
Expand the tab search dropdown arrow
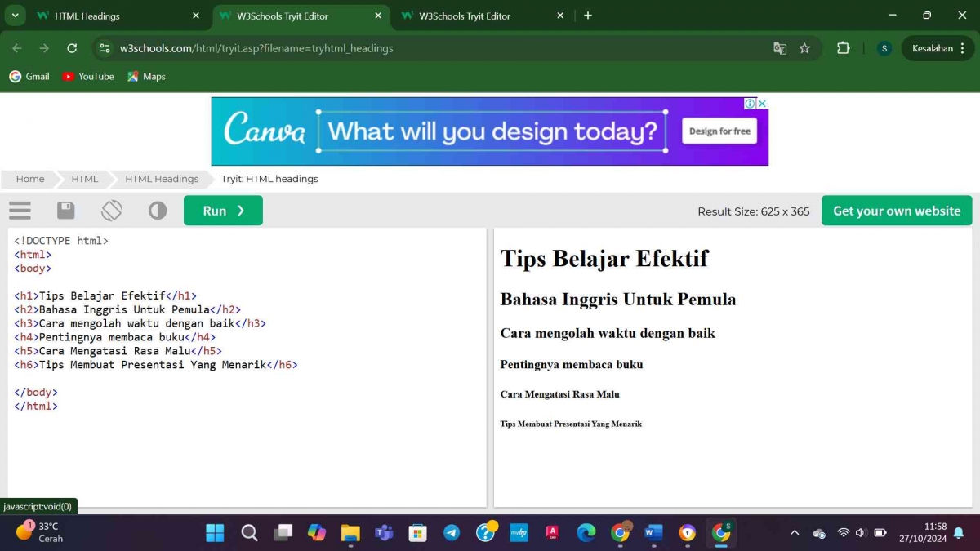pyautogui.click(x=14, y=16)
